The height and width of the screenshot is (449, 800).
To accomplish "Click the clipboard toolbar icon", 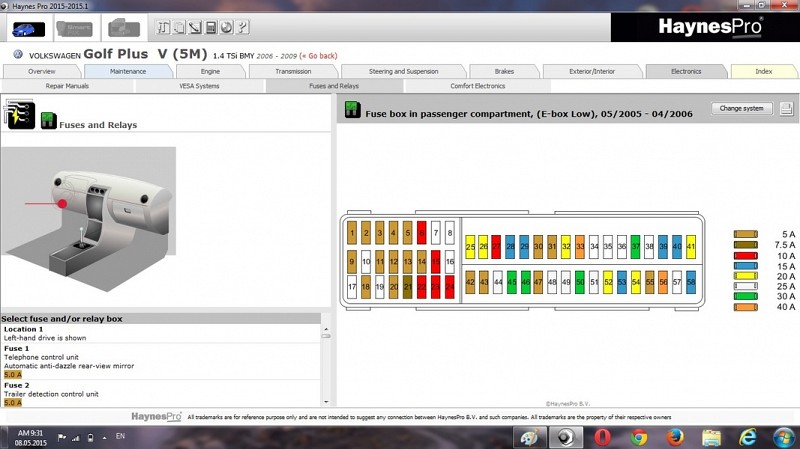I will tap(179, 27).
